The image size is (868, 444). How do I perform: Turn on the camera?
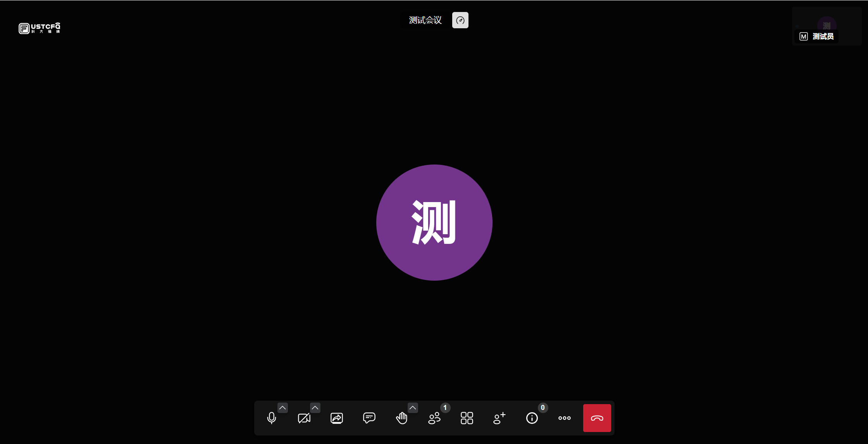[304, 418]
